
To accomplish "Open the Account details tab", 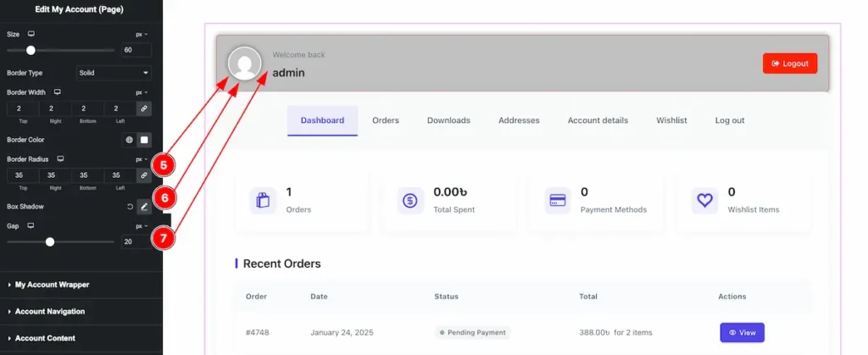I will pyautogui.click(x=598, y=120).
